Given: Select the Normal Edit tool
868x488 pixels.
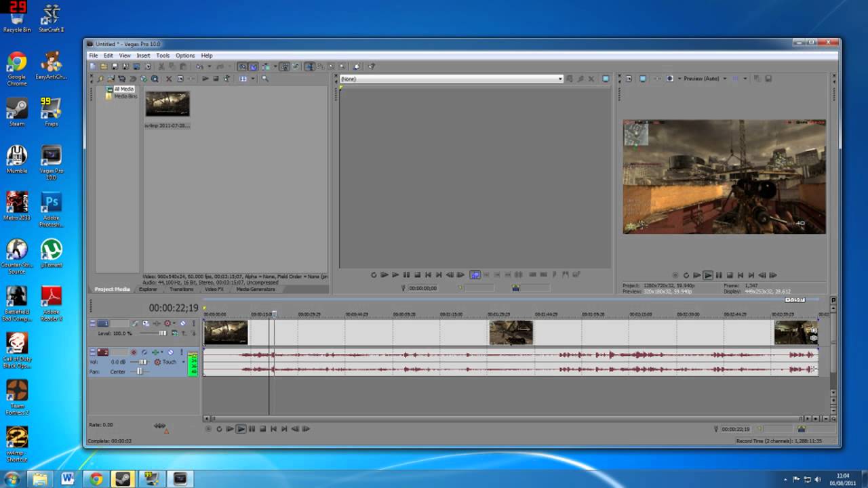Looking at the screenshot, I should [309, 66].
